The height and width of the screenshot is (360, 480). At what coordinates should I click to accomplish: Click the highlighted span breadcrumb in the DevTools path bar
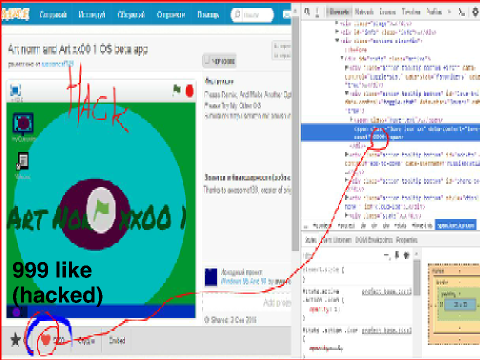[456, 226]
